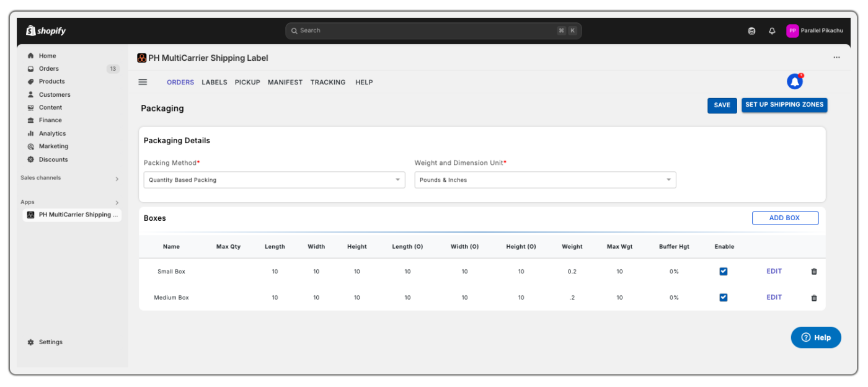Click the Length (O) column header

pyautogui.click(x=407, y=247)
